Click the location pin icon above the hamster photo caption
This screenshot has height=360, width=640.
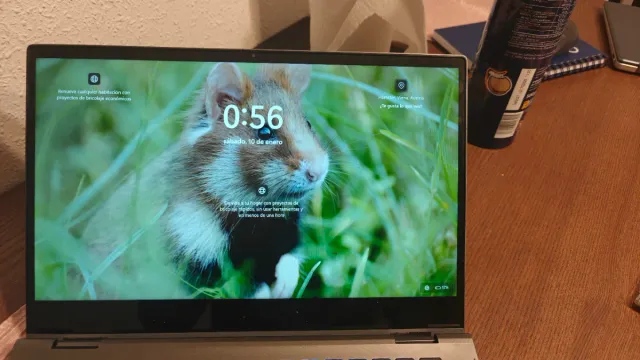pos(401,86)
